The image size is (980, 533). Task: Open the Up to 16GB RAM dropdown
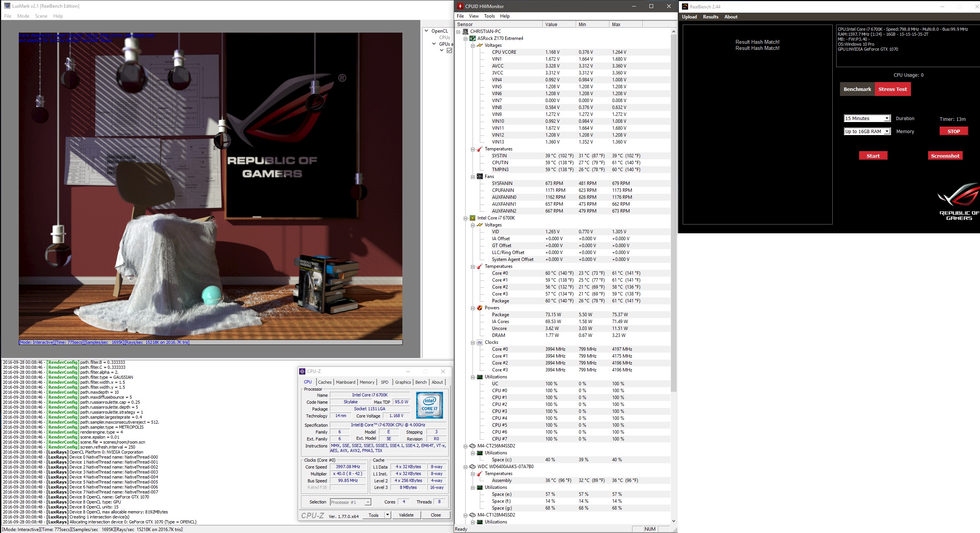click(887, 132)
